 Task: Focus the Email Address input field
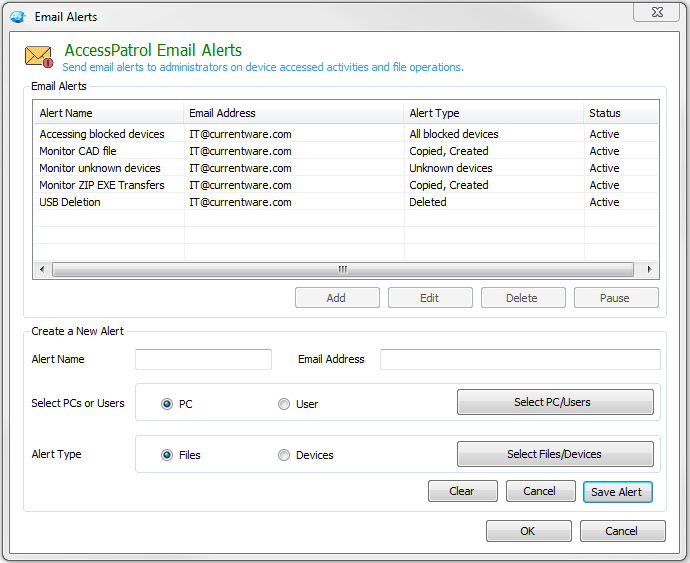click(520, 359)
